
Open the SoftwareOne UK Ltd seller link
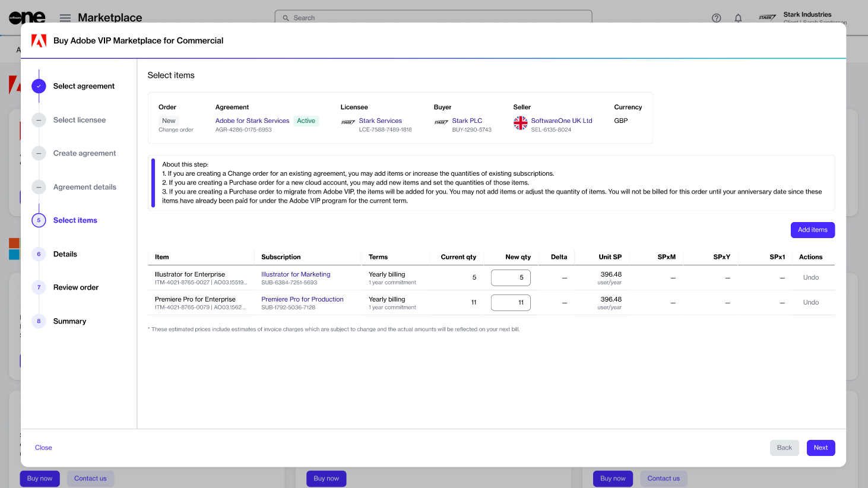tap(561, 121)
